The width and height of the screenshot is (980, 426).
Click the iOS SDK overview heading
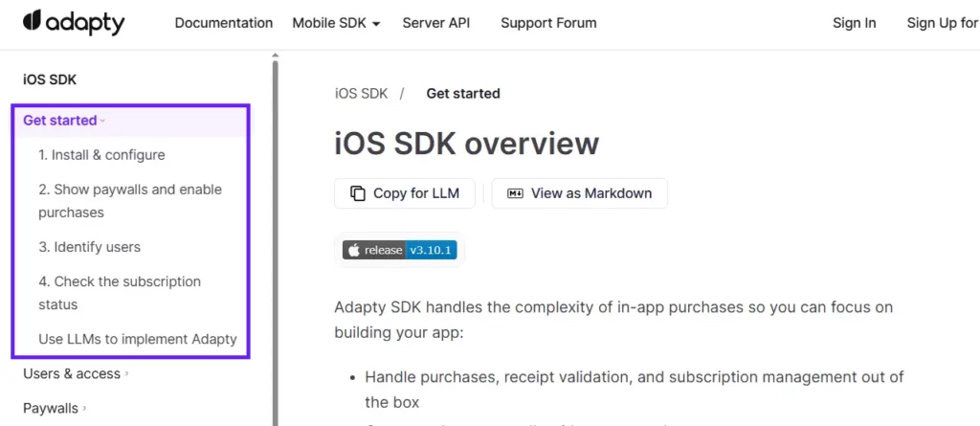(466, 144)
